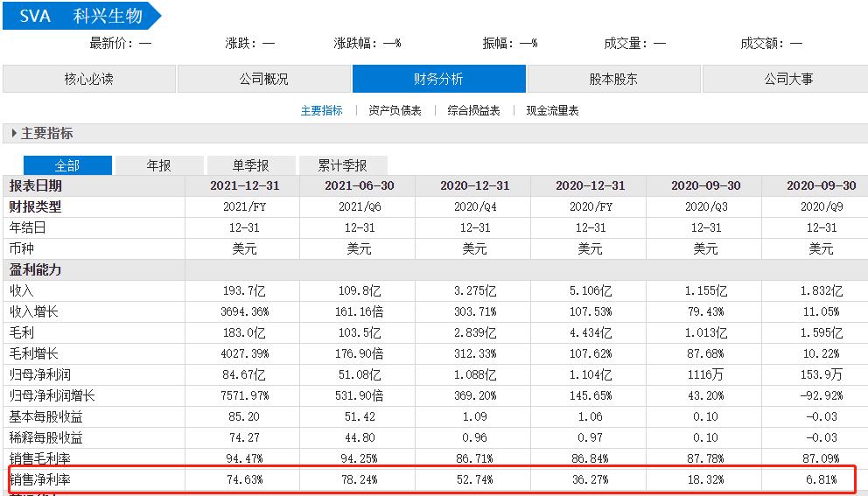Click the 2020/Q9 report type cell
Image resolution: width=868 pixels, height=496 pixels.
click(822, 207)
